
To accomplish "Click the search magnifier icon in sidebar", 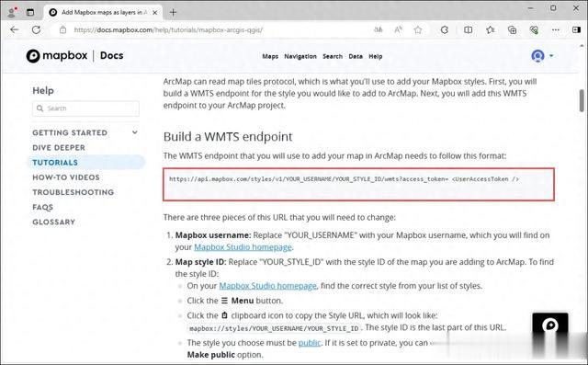I will 40,108.
